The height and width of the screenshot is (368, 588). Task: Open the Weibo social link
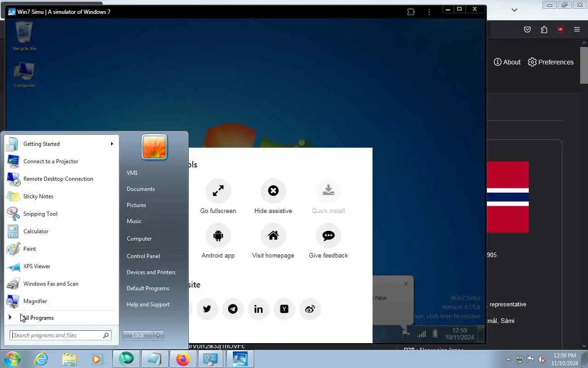(x=310, y=309)
